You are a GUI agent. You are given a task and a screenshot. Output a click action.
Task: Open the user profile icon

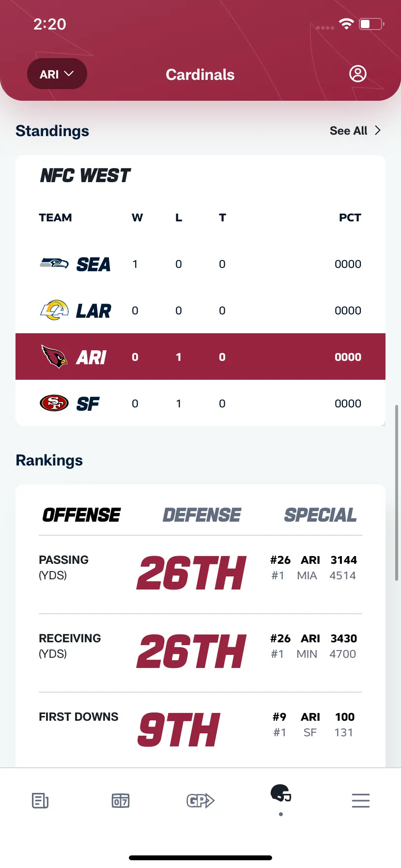(x=358, y=74)
